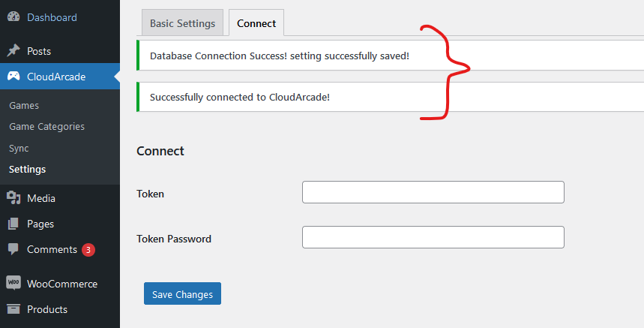Click the Pages icon in sidebar
Screen dimensions: 644x328
click(x=13, y=224)
